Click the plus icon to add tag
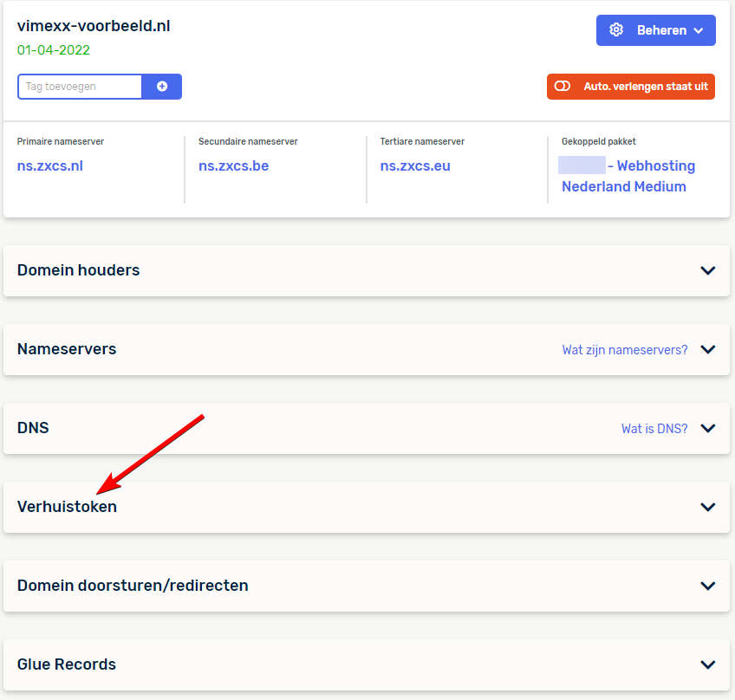Image resolution: width=735 pixels, height=700 pixels. (162, 87)
